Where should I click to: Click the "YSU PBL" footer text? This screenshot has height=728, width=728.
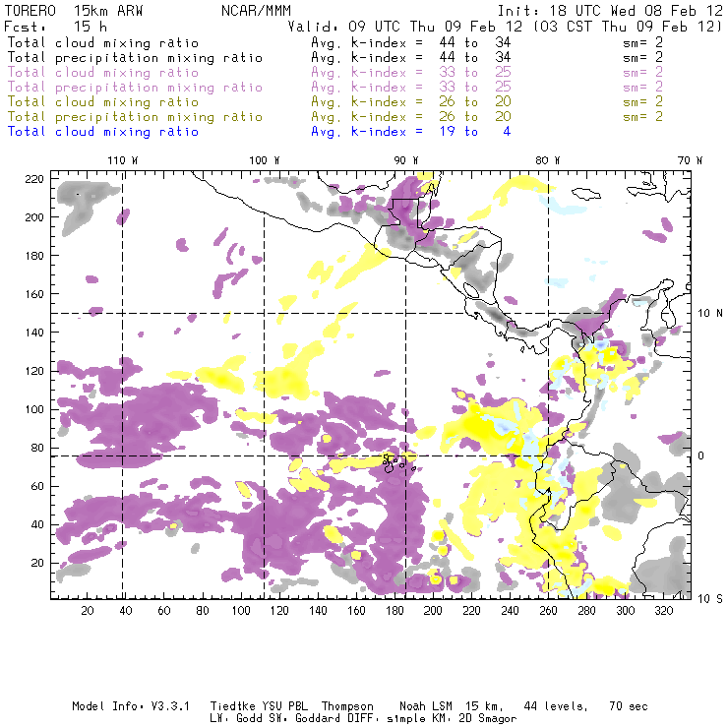tap(284, 706)
